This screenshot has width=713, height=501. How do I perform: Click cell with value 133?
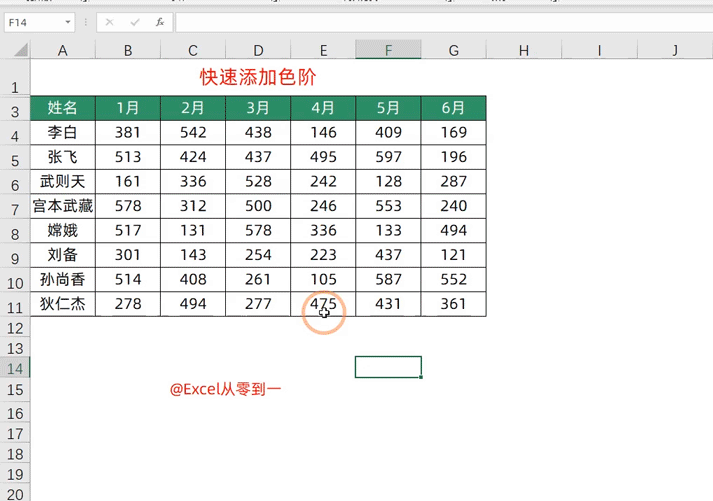coord(388,231)
